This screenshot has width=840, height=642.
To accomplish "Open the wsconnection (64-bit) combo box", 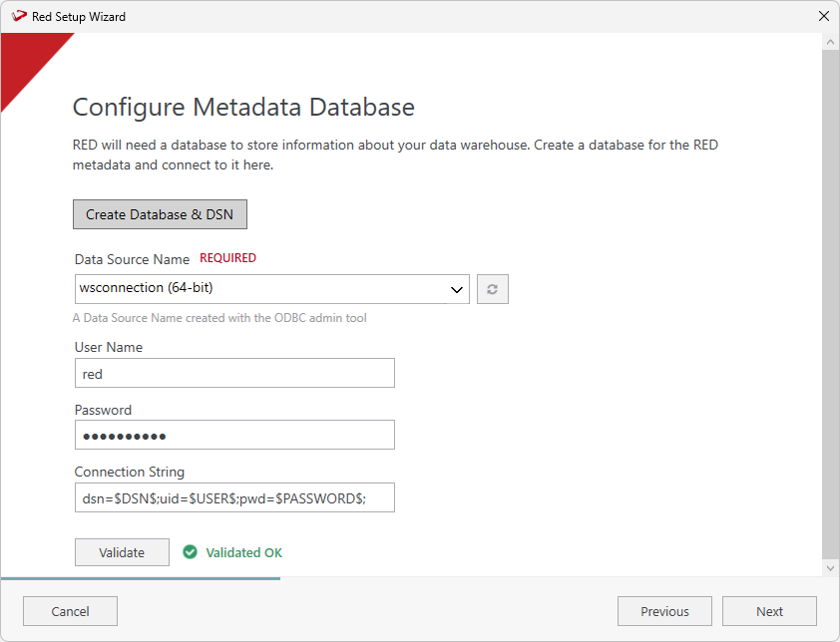I will 259,289.
